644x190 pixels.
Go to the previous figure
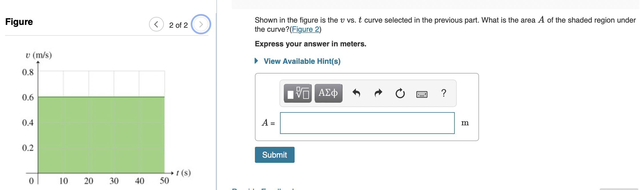(156, 24)
